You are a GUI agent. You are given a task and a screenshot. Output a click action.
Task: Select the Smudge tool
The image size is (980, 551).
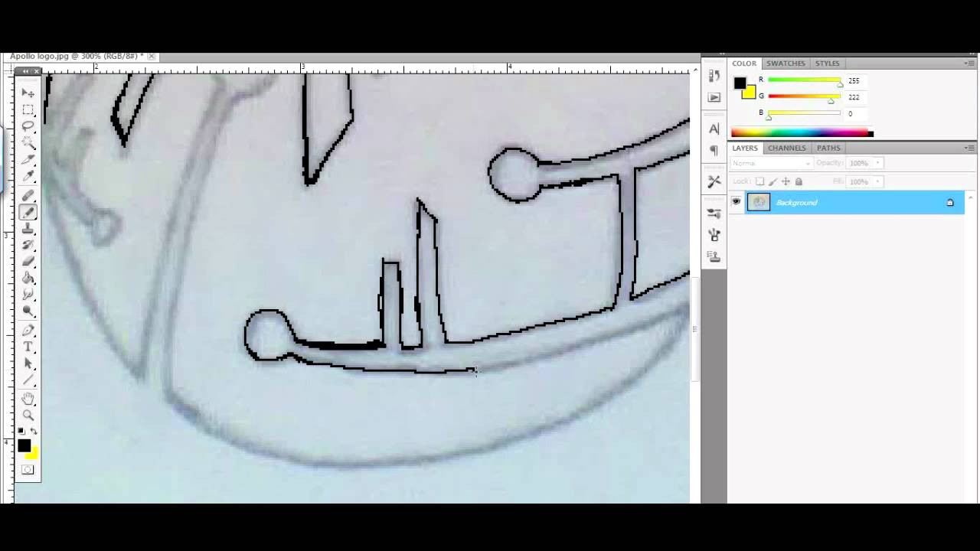pyautogui.click(x=28, y=295)
